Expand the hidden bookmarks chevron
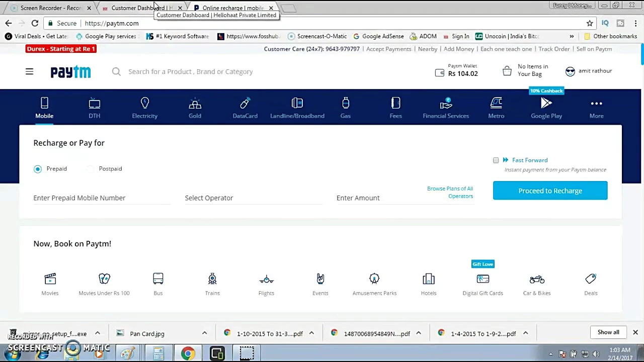The image size is (644, 362). pyautogui.click(x=572, y=36)
